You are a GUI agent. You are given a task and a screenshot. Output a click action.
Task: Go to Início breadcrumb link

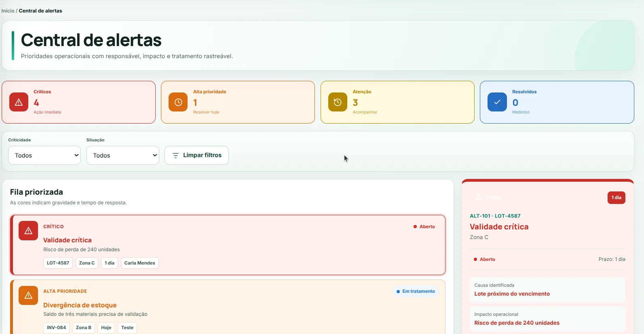(x=8, y=11)
